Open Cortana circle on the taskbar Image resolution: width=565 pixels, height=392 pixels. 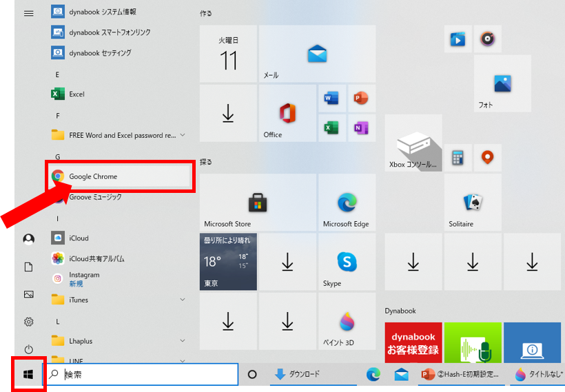coord(252,374)
